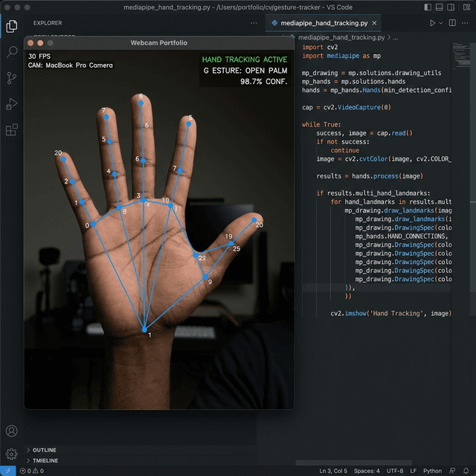This screenshot has height=476, width=476.
Task: Click the mp_hands.HAND_CONNECTIONS, code line
Action: click(402, 237)
